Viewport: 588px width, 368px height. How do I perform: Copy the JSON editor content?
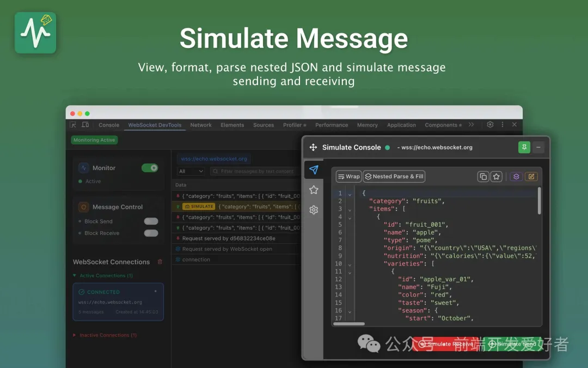click(x=483, y=176)
